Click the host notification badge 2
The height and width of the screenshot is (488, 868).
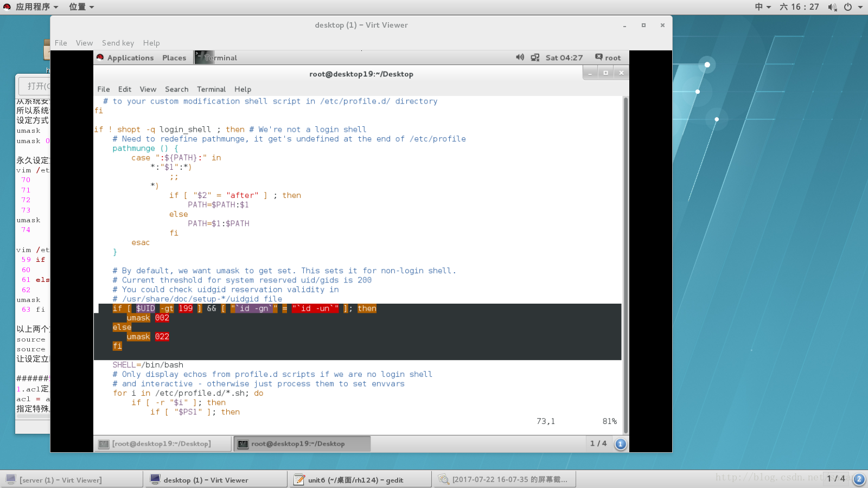coord(859,479)
